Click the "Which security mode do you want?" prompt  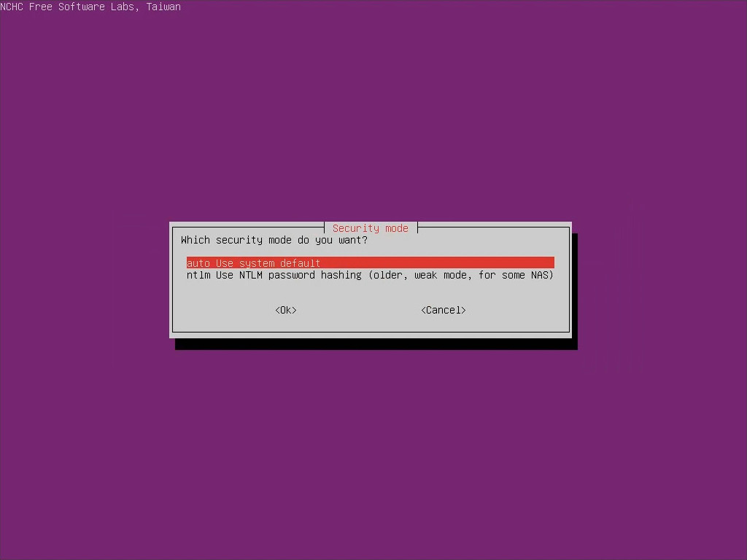click(274, 240)
